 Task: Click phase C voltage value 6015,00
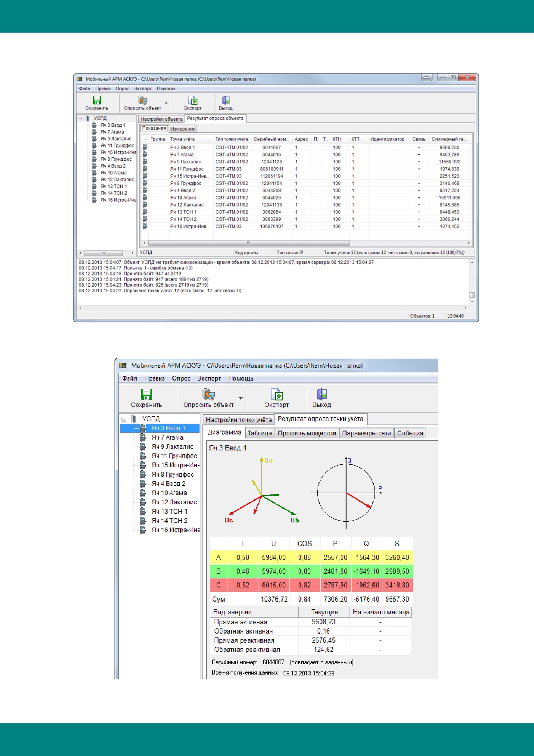pos(274,585)
